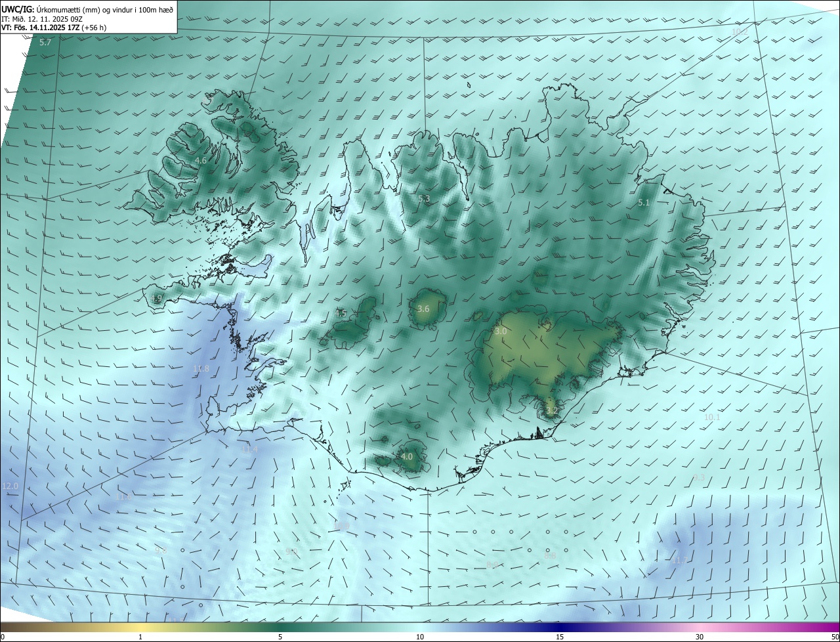
Task: Click the 10.1 value east of Vatnajökull coast
Action: tap(712, 417)
